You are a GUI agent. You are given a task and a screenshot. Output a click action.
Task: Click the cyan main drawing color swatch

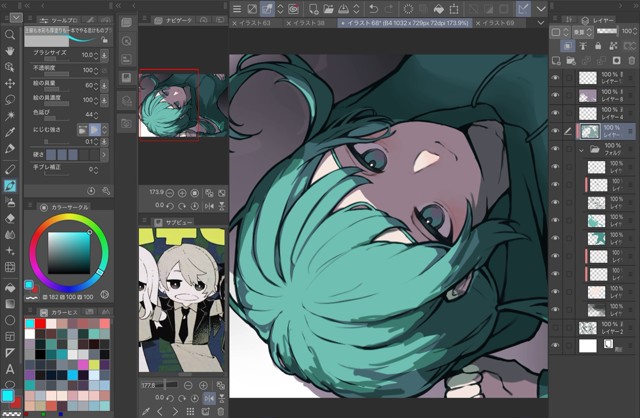click(x=8, y=395)
